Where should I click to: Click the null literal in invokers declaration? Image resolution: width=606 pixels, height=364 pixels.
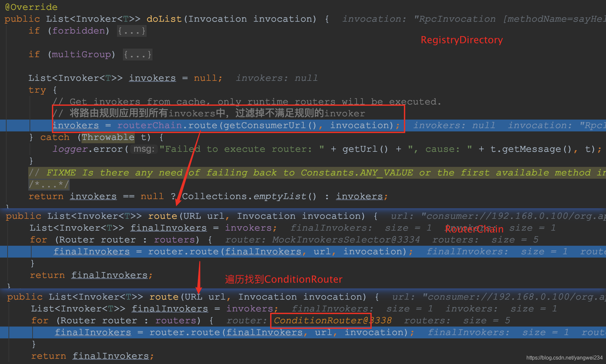[205, 78]
